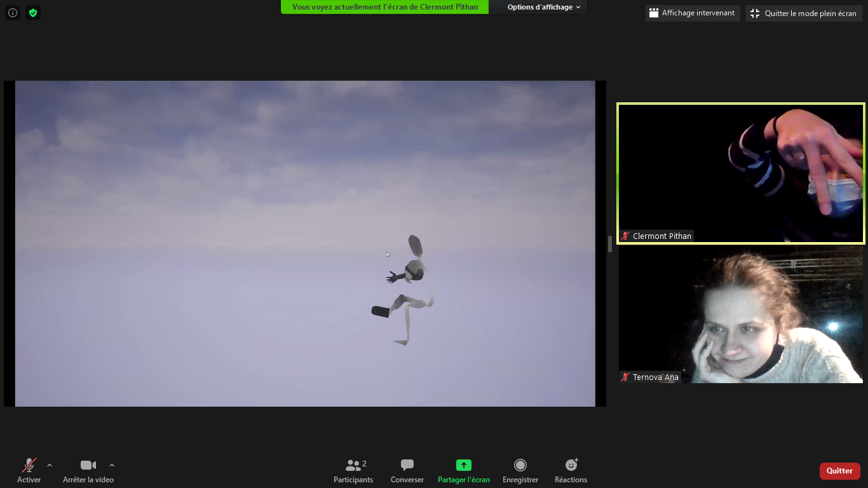Click the 3D figure in the shared screen
This screenshot has width=868, height=488.
point(403,290)
